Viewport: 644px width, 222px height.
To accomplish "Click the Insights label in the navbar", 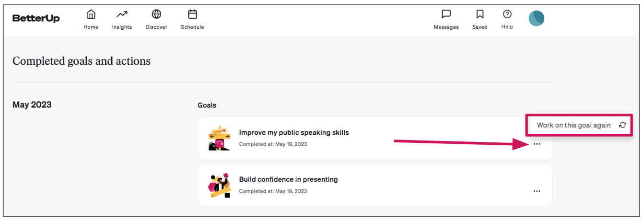I will click(x=122, y=27).
